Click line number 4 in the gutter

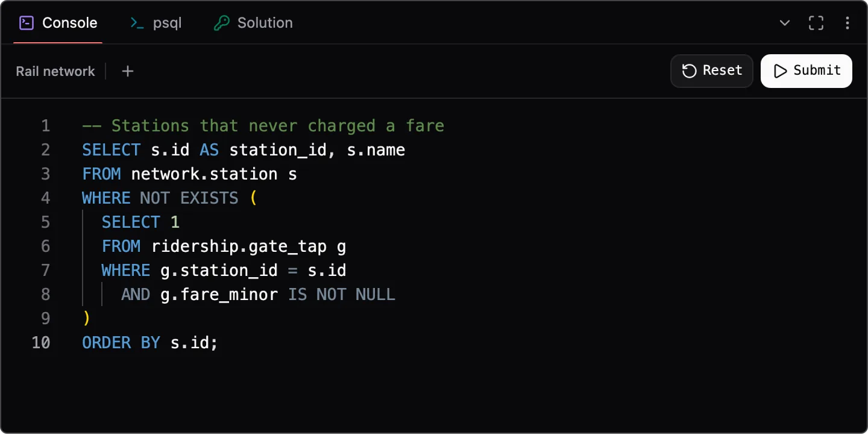tap(46, 198)
